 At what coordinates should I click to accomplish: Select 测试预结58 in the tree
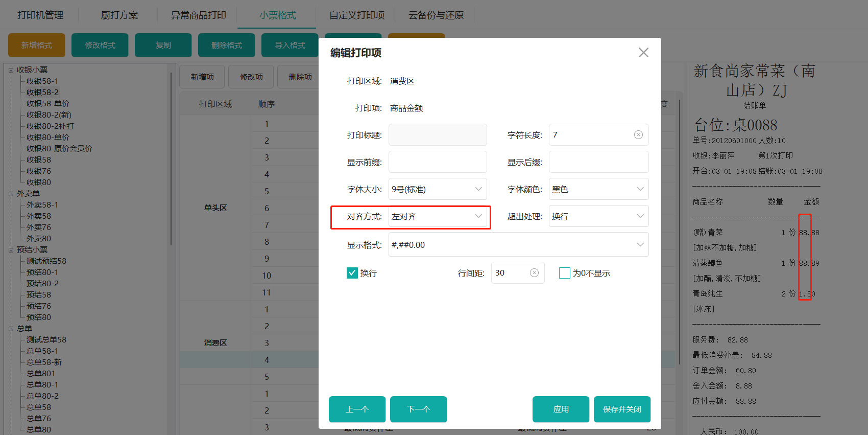46,261
